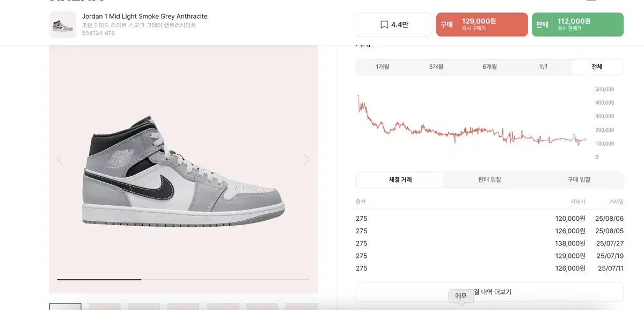Screen dimensions: 644x310
Task: Switch to the 판매 입찰 tab
Action: pos(489,180)
